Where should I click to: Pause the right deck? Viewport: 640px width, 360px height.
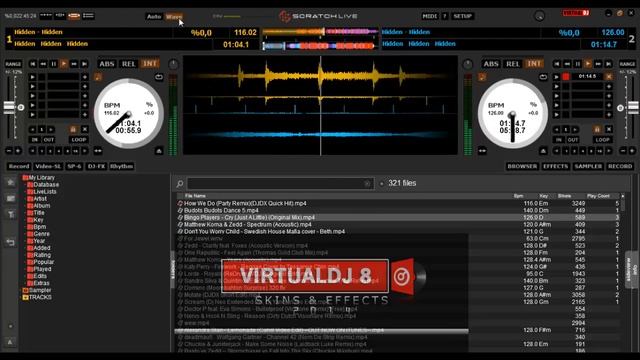(578, 64)
